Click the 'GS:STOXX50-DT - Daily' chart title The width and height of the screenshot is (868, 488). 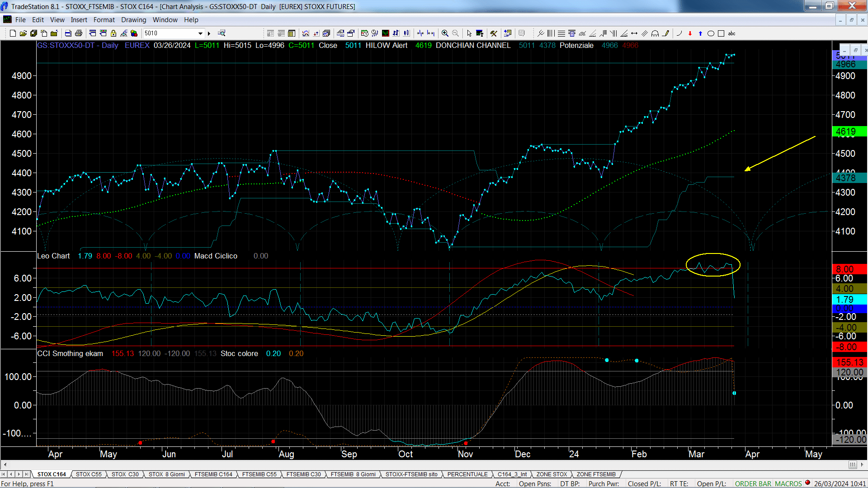tap(77, 46)
